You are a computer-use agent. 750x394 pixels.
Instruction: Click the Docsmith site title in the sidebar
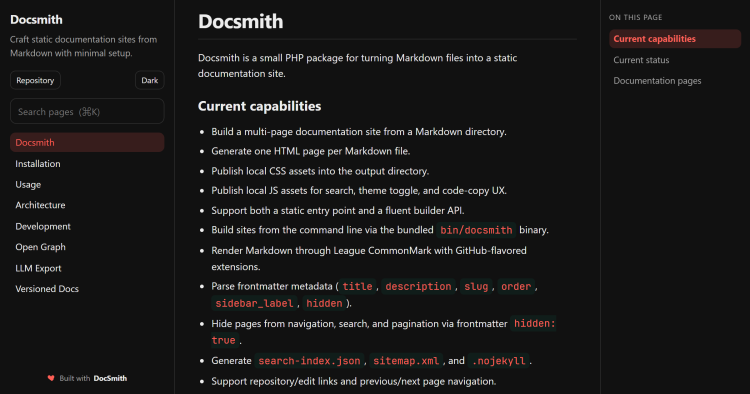36,20
